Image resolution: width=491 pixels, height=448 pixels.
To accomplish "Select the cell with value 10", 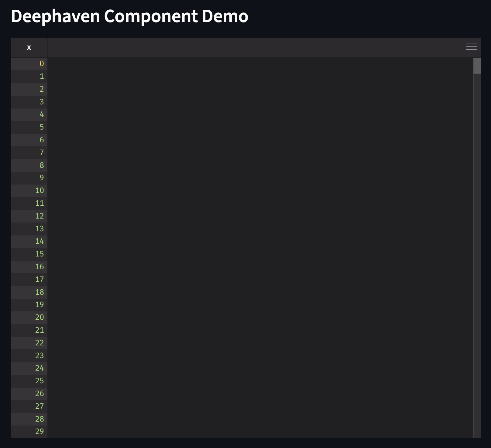I will [29, 191].
